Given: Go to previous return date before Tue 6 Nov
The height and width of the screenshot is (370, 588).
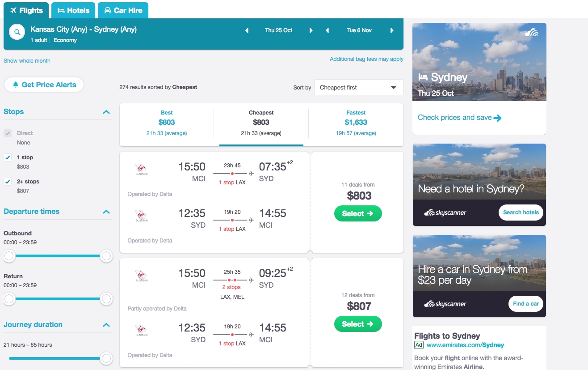Looking at the screenshot, I should 327,30.
